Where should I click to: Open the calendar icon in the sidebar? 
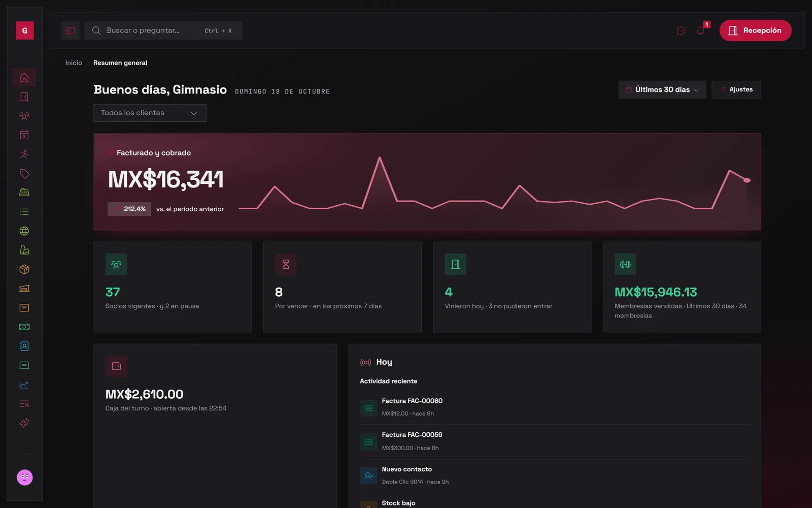[x=24, y=135]
